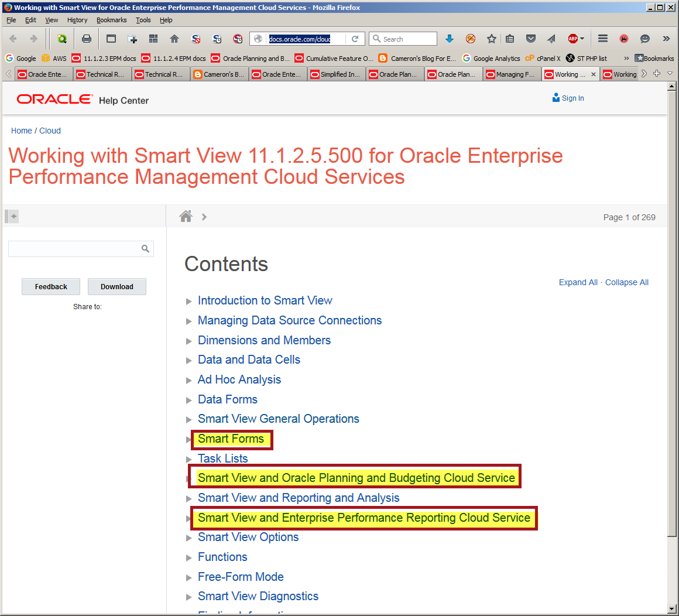
Task: Go to next page with chevron arrow
Action: click(204, 217)
